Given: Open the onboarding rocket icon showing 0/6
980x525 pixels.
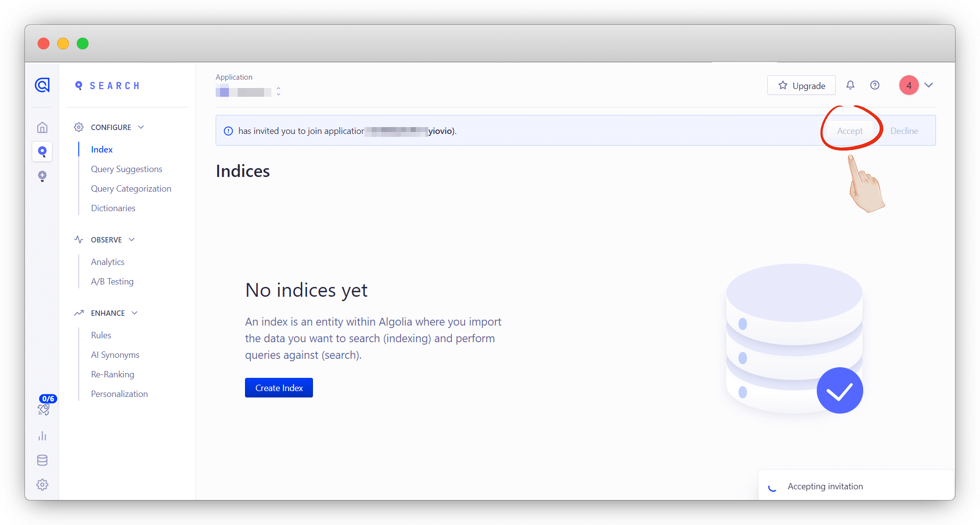Looking at the screenshot, I should [44, 409].
